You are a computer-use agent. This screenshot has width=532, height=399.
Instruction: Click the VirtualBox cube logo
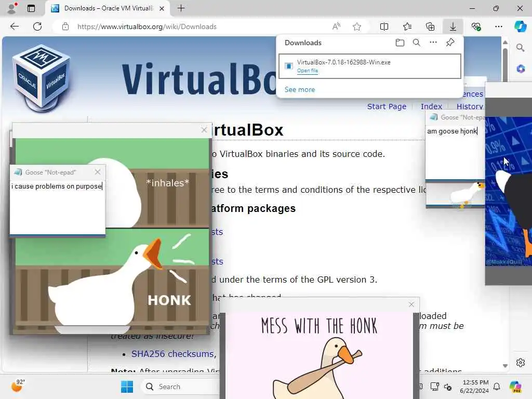42,78
